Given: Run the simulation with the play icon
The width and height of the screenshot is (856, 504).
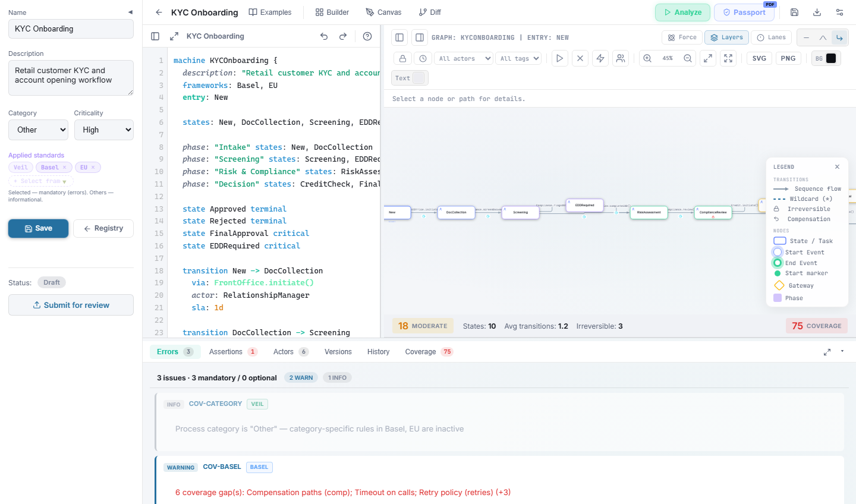Looking at the screenshot, I should click(x=559, y=58).
